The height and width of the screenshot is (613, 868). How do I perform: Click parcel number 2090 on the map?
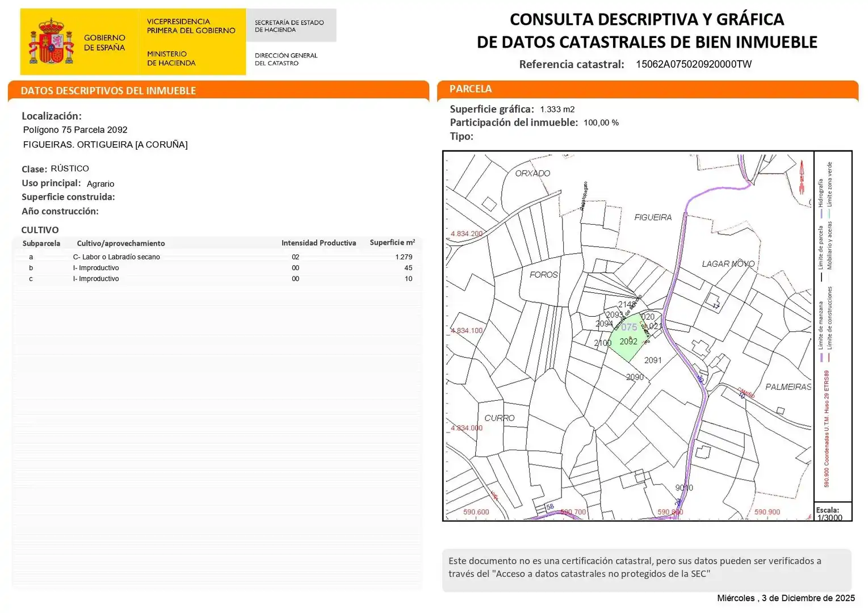coord(635,377)
